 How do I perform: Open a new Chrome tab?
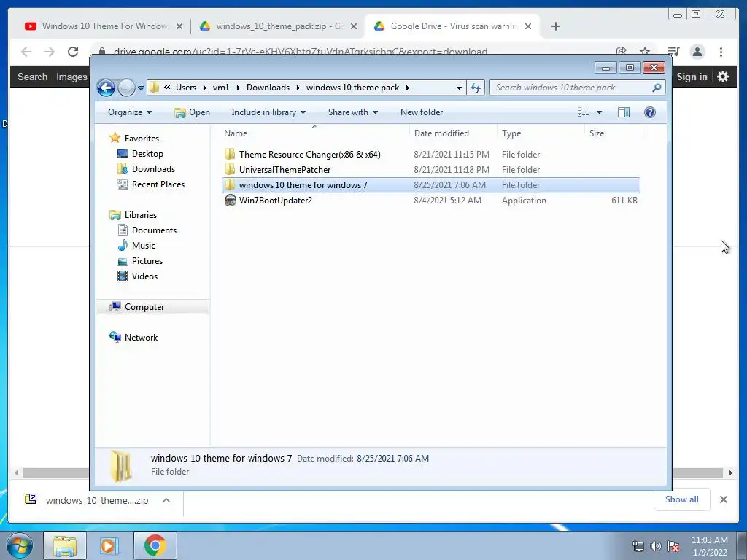(555, 26)
